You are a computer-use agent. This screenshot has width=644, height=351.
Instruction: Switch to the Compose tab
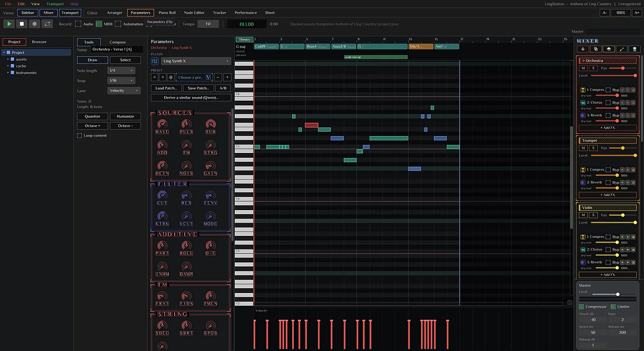pyautogui.click(x=118, y=42)
